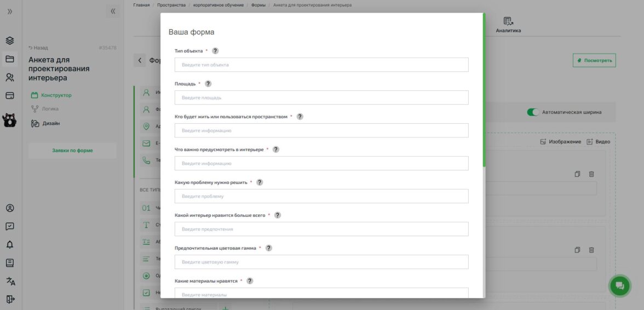Click the back chevron next to form title
The height and width of the screenshot is (310, 644).
click(140, 60)
